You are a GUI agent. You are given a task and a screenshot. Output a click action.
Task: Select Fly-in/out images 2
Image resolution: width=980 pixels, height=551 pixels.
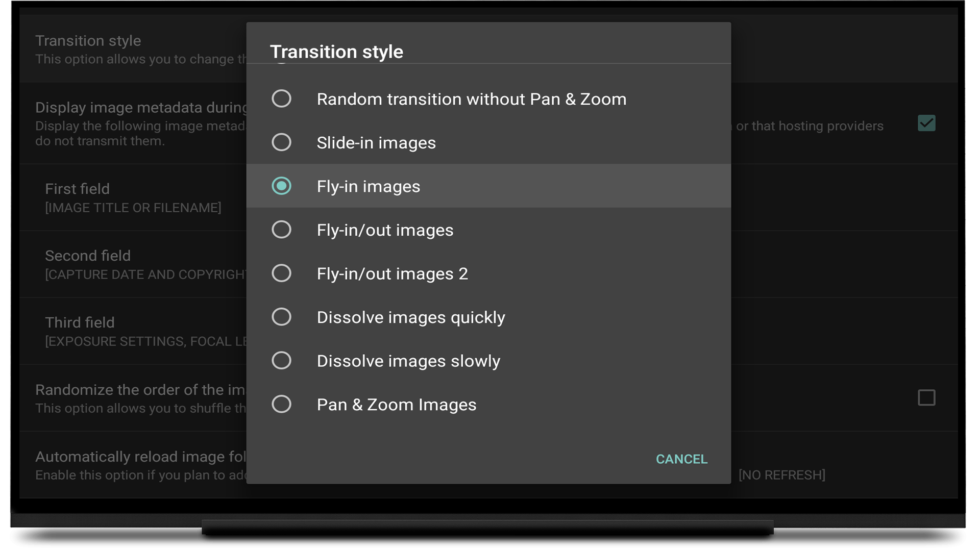[392, 273]
